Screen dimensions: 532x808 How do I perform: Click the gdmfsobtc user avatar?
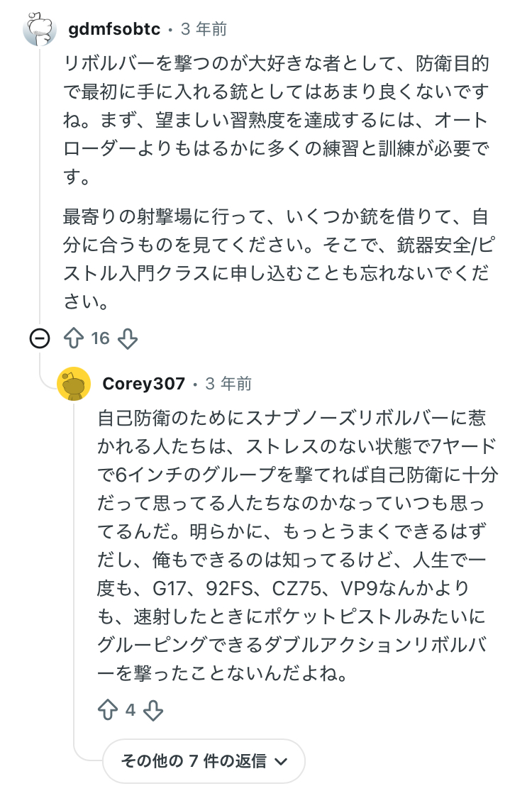tap(40, 29)
